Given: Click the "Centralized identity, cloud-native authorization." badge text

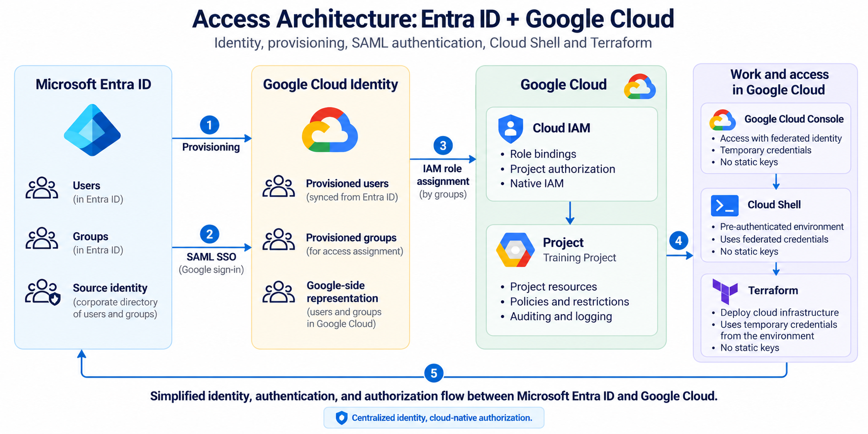Looking at the screenshot, I should pos(442,418).
